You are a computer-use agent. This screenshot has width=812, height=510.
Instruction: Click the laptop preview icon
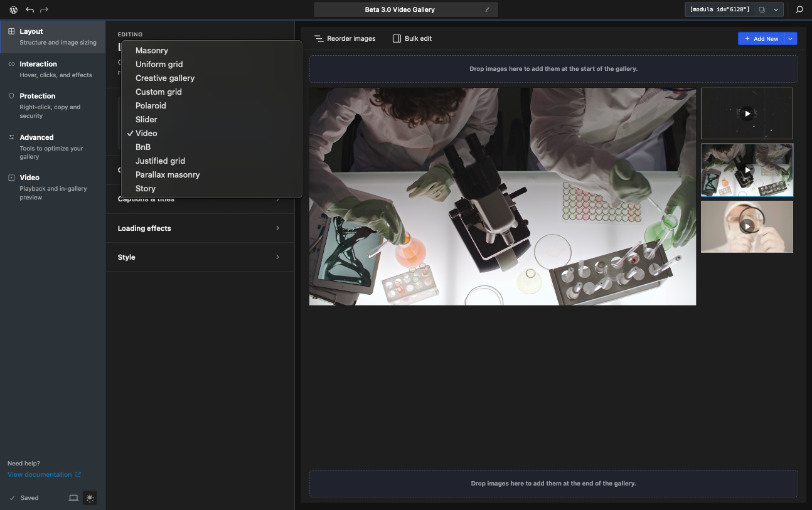point(73,498)
